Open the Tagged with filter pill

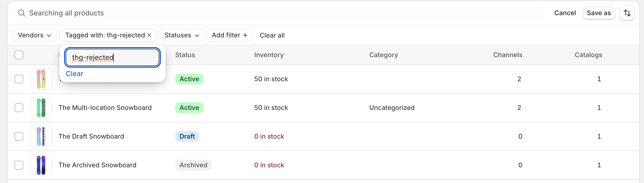click(105, 35)
